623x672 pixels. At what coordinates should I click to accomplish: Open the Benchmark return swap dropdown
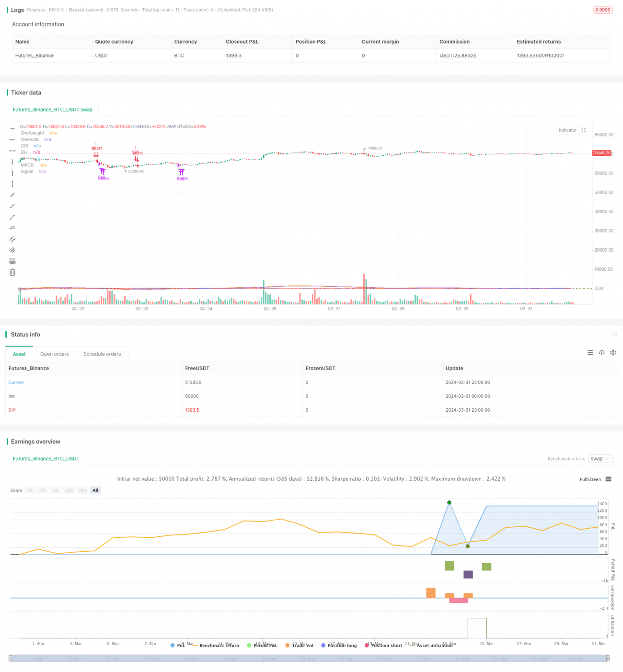pyautogui.click(x=600, y=459)
